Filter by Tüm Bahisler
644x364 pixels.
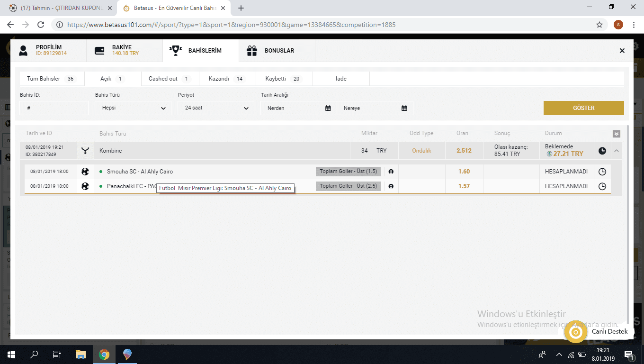(52, 79)
